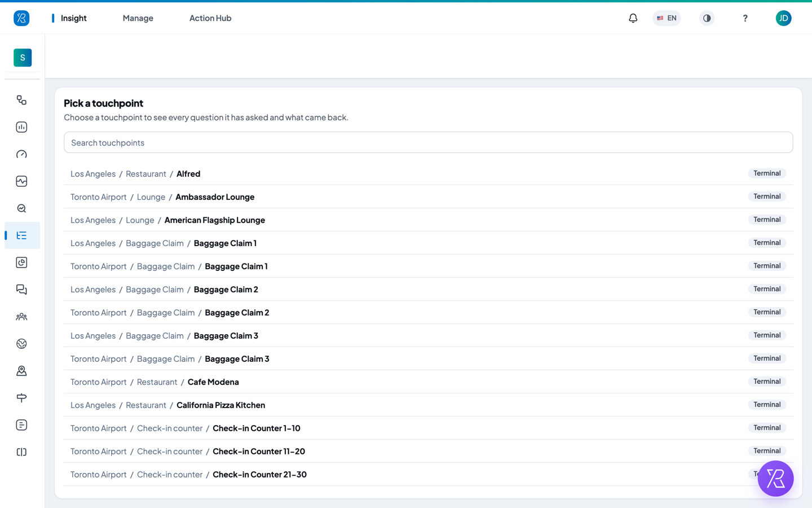Open the EN language selector
Viewport: 812px width, 508px height.
click(x=667, y=18)
